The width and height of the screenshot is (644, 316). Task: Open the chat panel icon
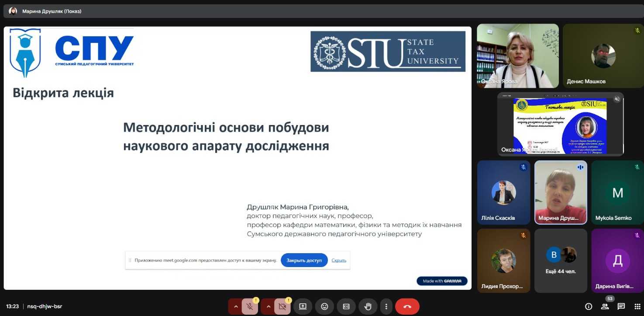[x=621, y=306]
